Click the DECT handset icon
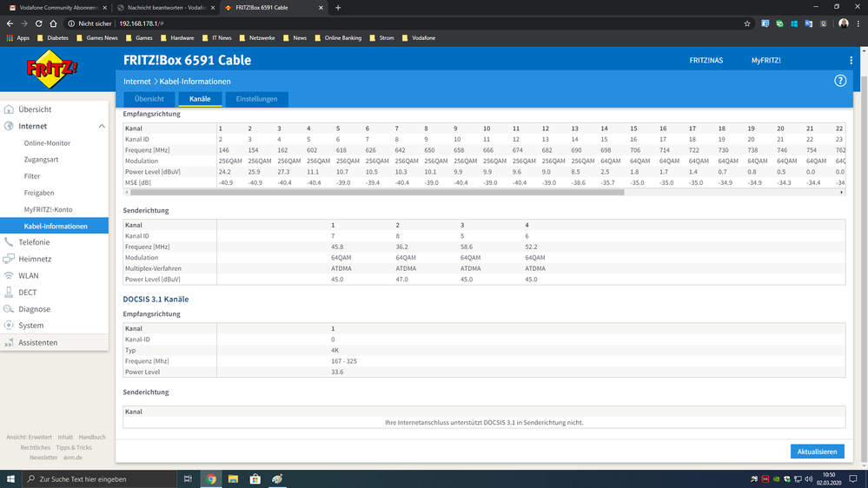Screen dimensions: 868x488 9,292
